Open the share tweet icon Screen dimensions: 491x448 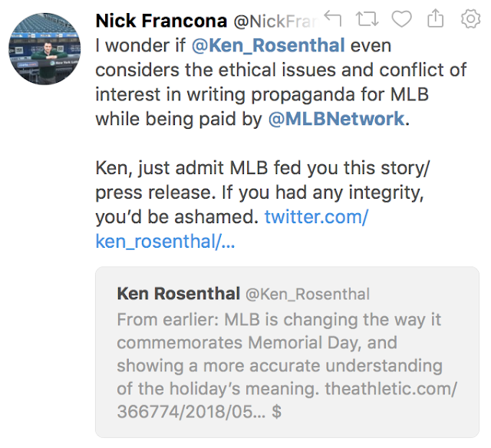[x=435, y=18]
